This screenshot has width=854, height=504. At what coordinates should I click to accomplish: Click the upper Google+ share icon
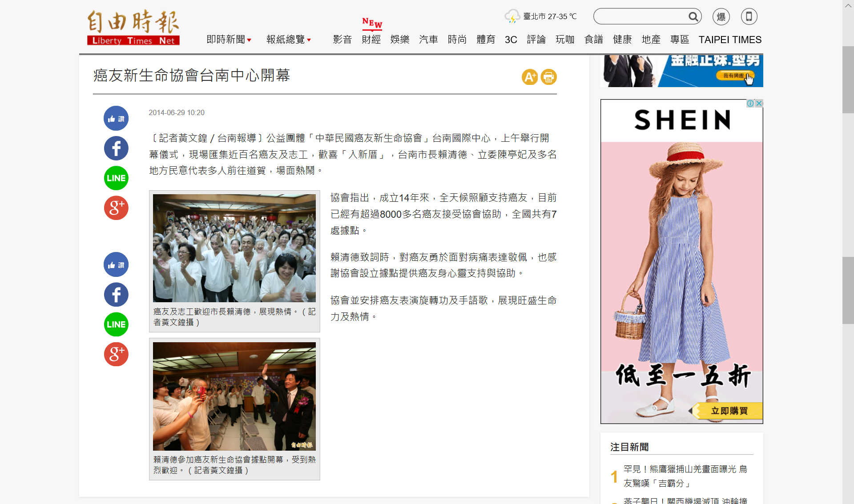click(116, 208)
